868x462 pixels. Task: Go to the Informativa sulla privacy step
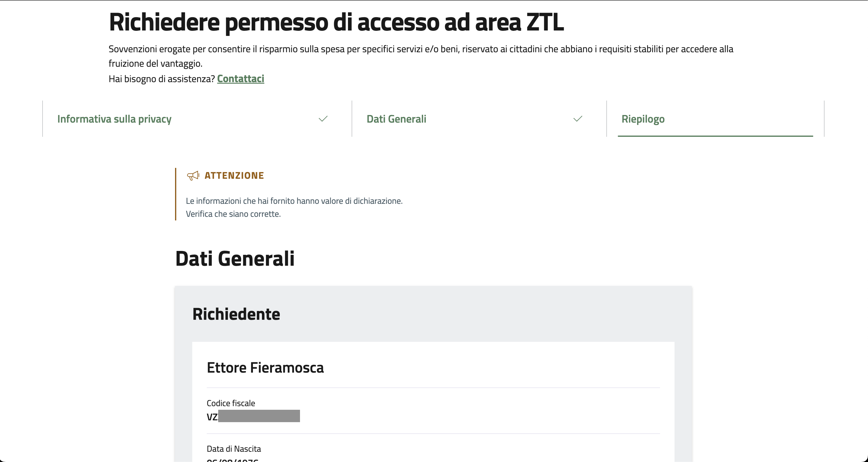114,119
